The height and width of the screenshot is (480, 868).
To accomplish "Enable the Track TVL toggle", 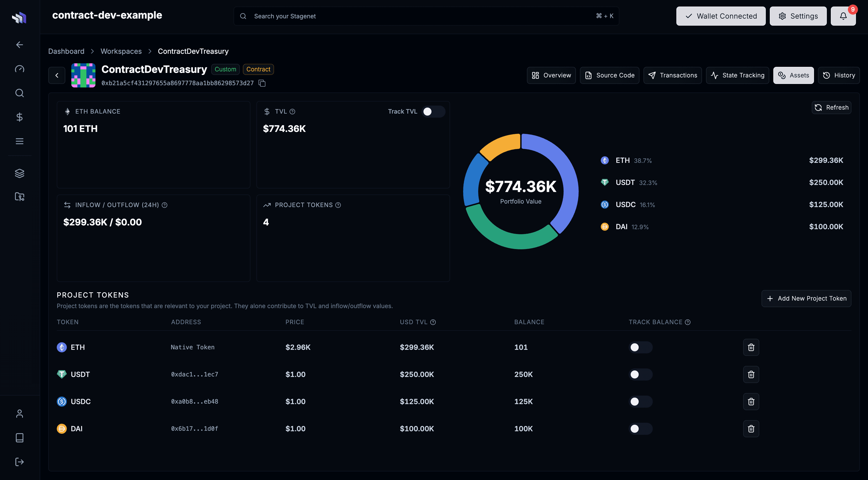I will 433,111.
